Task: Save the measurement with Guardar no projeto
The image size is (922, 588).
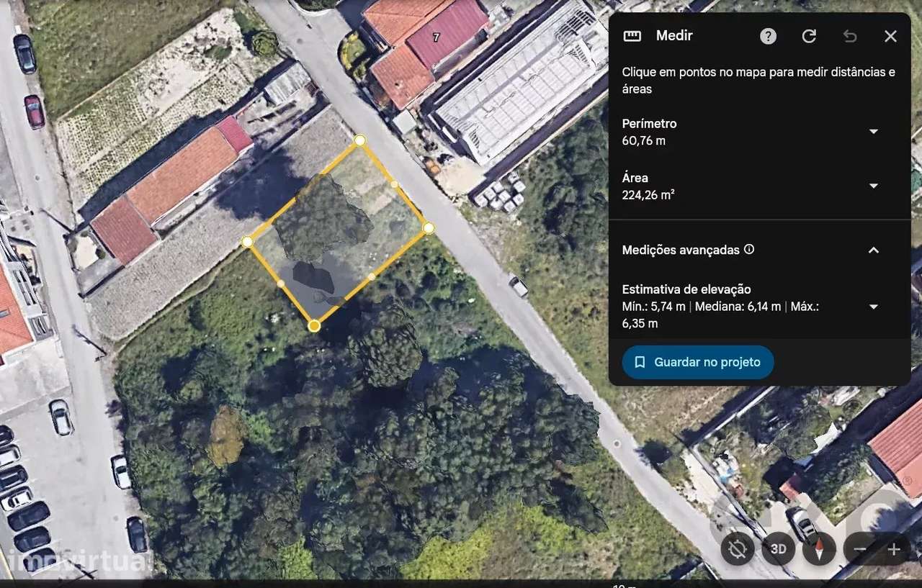Action: click(x=698, y=362)
